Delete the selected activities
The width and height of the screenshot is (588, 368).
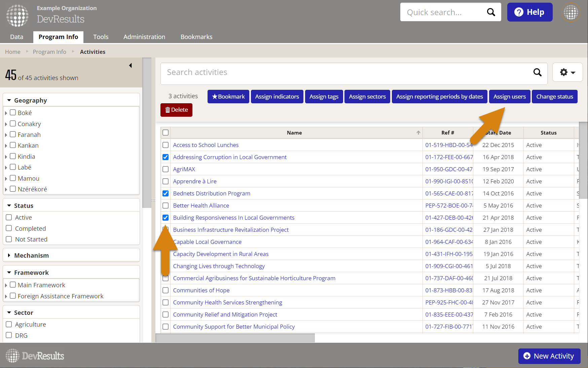176,110
